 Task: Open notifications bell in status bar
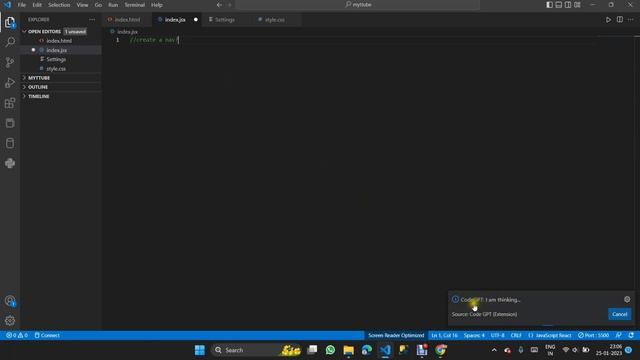[631, 335]
